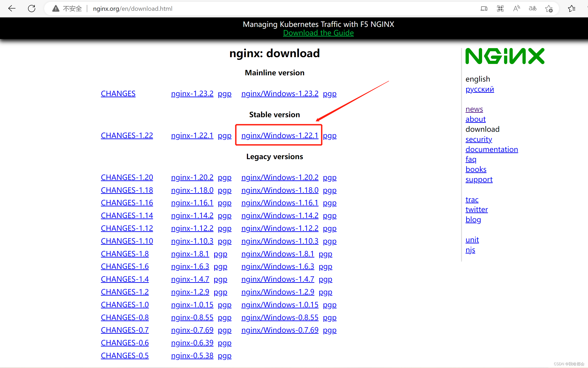The height and width of the screenshot is (368, 588).
Task: Click the browser back arrow
Action: pyautogui.click(x=12, y=9)
